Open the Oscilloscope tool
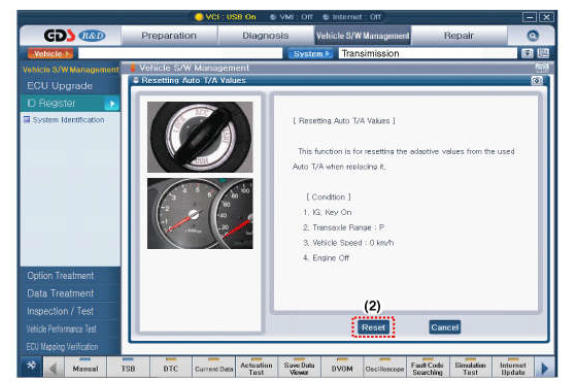This screenshot has width=571, height=390. tap(385, 368)
